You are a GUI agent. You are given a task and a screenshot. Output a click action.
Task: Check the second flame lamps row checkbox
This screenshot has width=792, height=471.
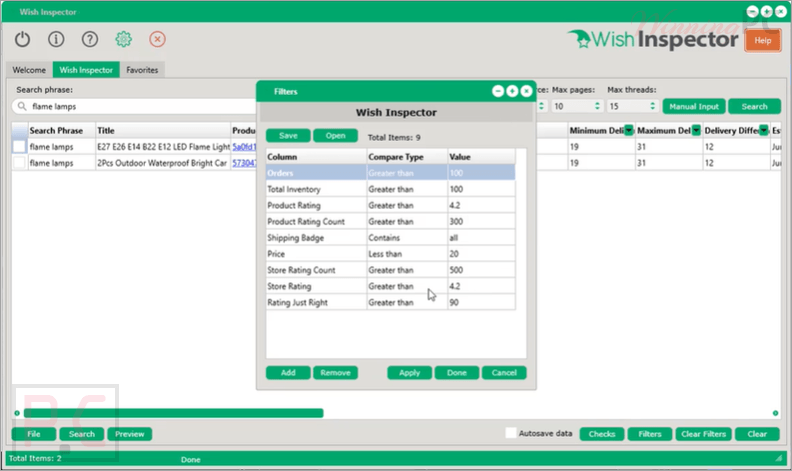click(19, 163)
